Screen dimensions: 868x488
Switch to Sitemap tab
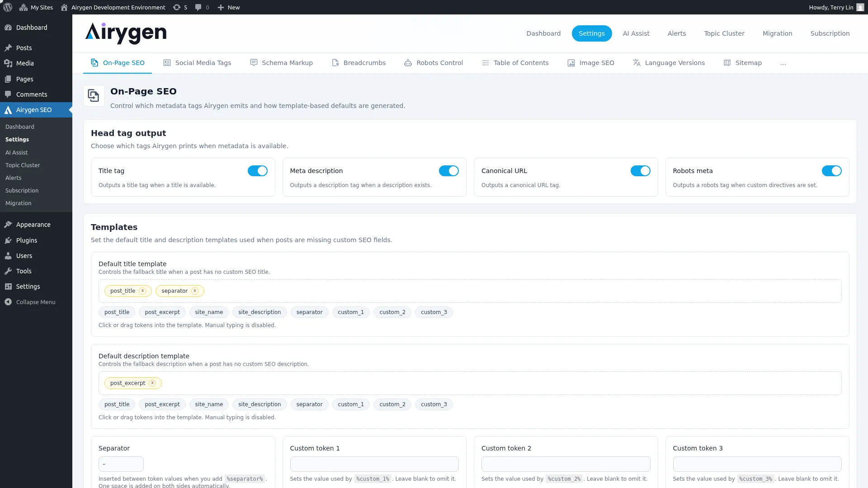point(743,63)
